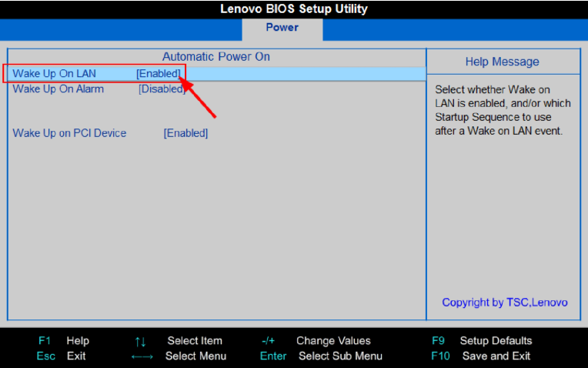The image size is (588, 368).
Task: Click the -/+ Change Values hint
Action: click(316, 340)
